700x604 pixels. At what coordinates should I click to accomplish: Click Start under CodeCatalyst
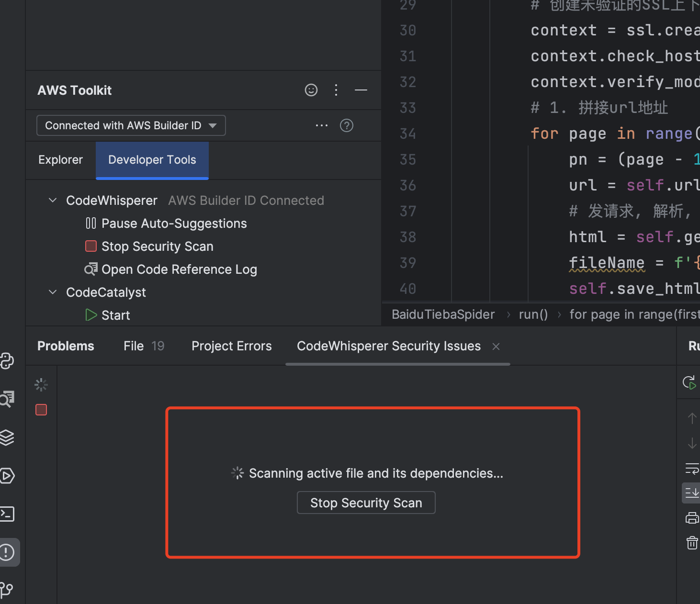coord(116,315)
